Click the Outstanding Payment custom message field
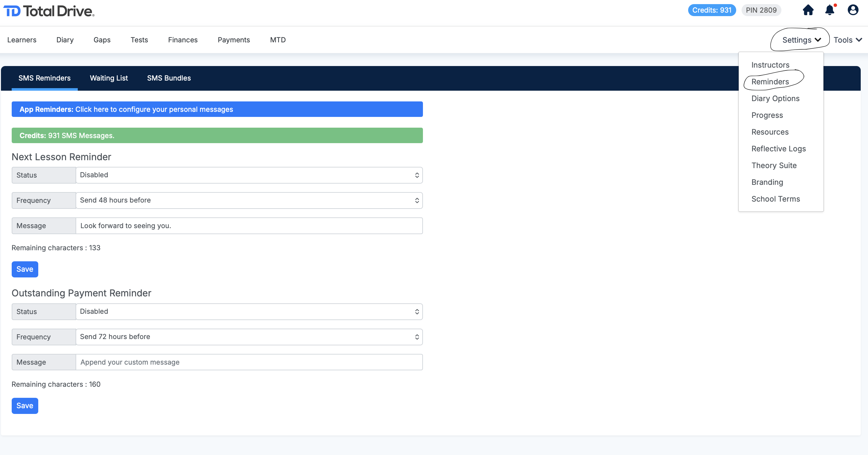 click(x=249, y=362)
